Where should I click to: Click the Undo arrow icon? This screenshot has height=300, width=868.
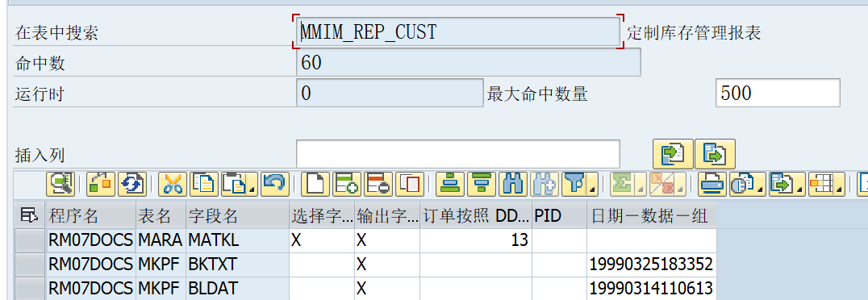[275, 185]
